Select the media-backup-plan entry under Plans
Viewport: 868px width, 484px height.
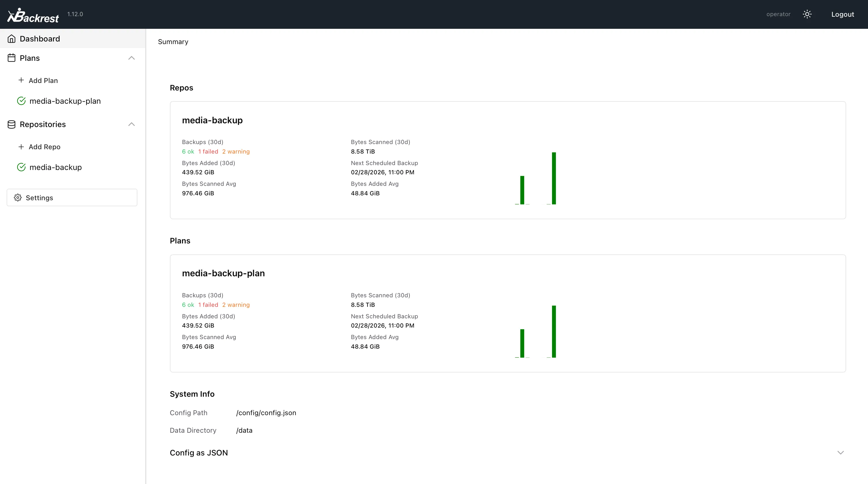tap(65, 101)
